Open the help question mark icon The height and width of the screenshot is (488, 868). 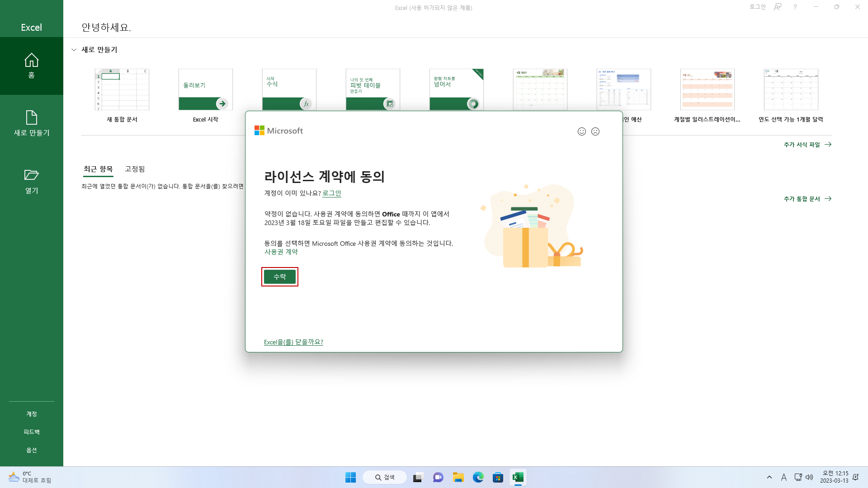pyautogui.click(x=795, y=7)
